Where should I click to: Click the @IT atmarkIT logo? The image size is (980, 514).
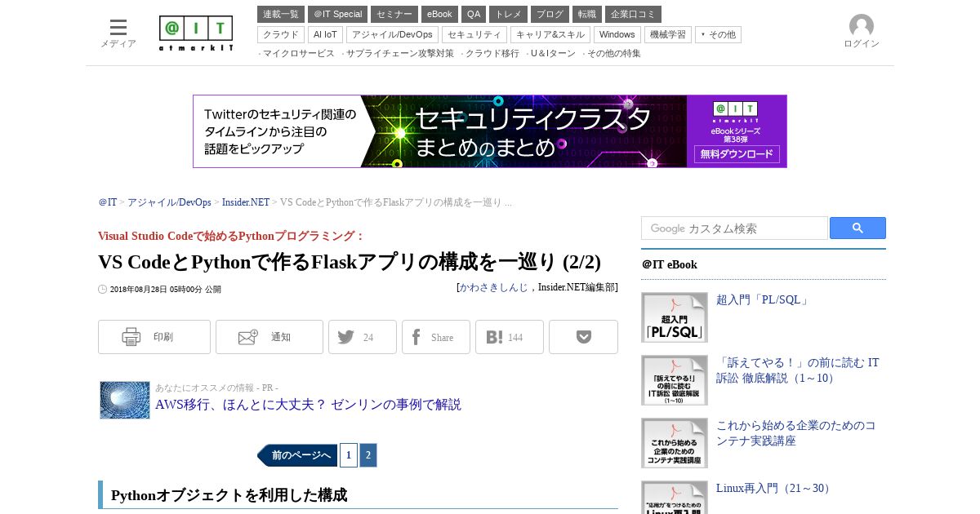pyautogui.click(x=196, y=33)
